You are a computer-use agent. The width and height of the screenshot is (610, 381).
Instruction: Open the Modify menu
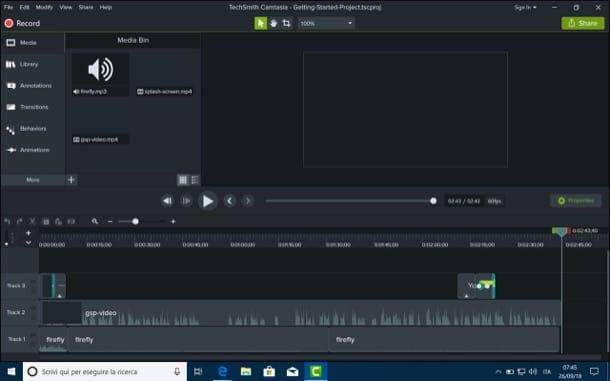[x=44, y=7]
